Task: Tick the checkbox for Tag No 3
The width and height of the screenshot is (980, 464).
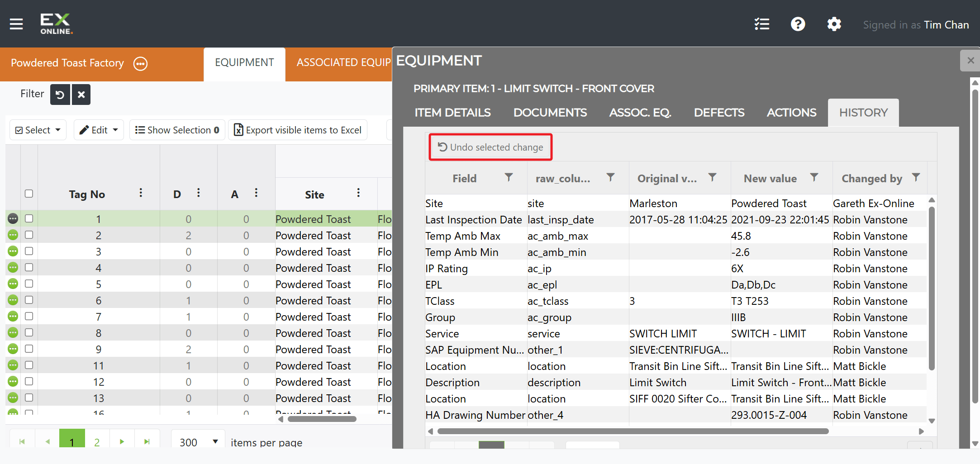Action: click(29, 251)
